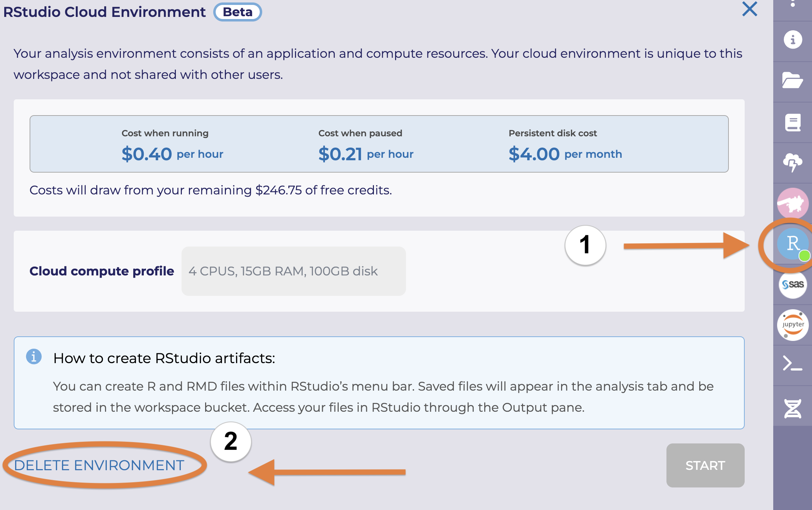Click the Persistent disk cost label

[553, 133]
